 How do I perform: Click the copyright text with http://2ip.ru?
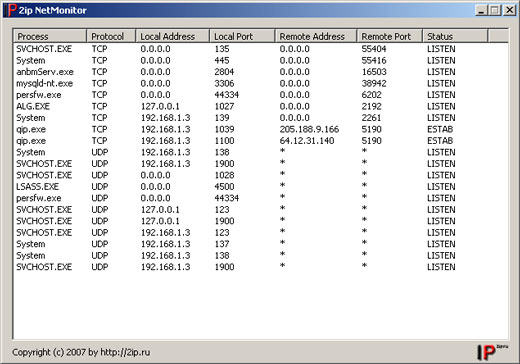[81, 352]
